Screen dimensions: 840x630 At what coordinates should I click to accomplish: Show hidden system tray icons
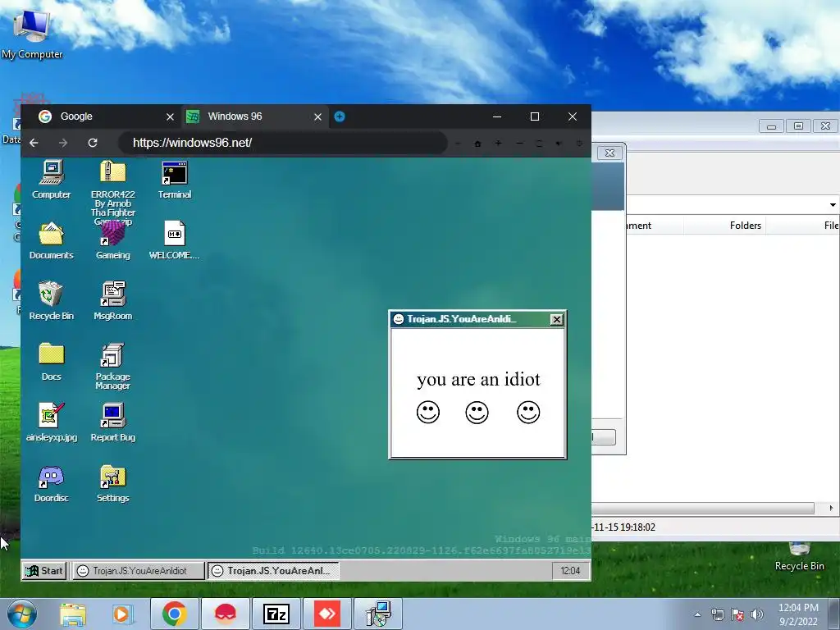coord(697,614)
